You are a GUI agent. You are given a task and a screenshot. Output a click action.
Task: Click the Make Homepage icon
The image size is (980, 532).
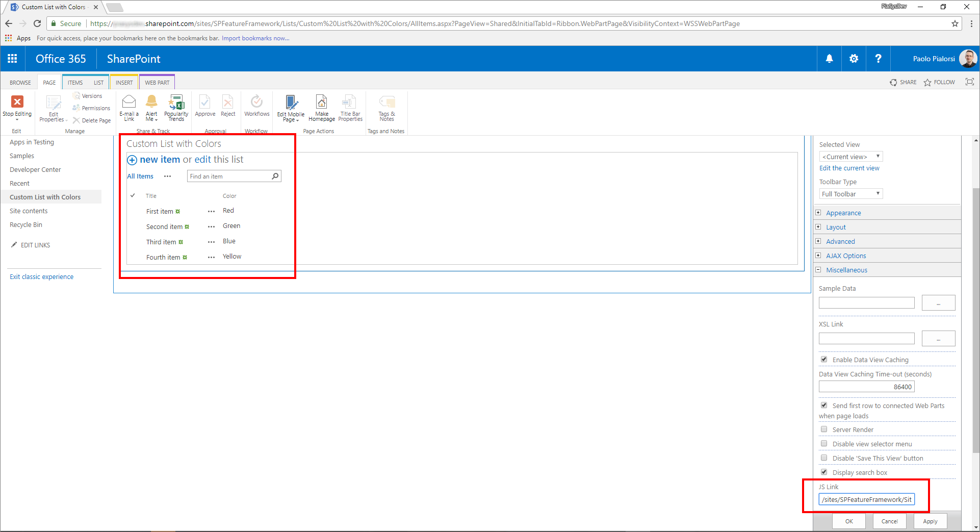(x=322, y=102)
